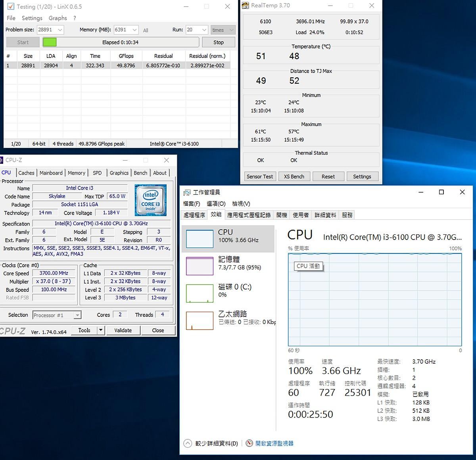Switch to the Caches tab in CPU-Z
Screen dimensions: 476x460
click(x=26, y=173)
